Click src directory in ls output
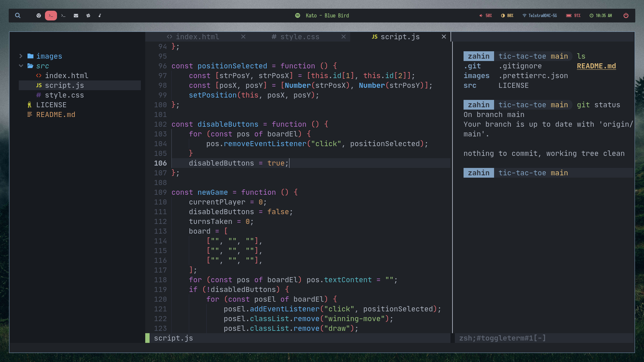Screen dimensions: 644x362 470,85
